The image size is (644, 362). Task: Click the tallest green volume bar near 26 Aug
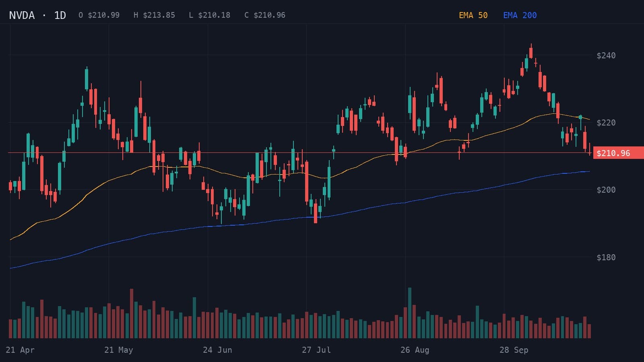[410, 313]
